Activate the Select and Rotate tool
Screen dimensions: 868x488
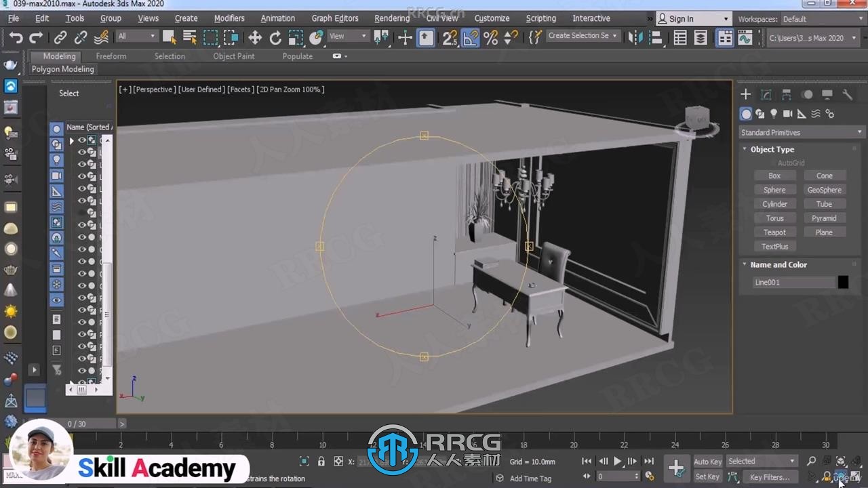click(275, 38)
